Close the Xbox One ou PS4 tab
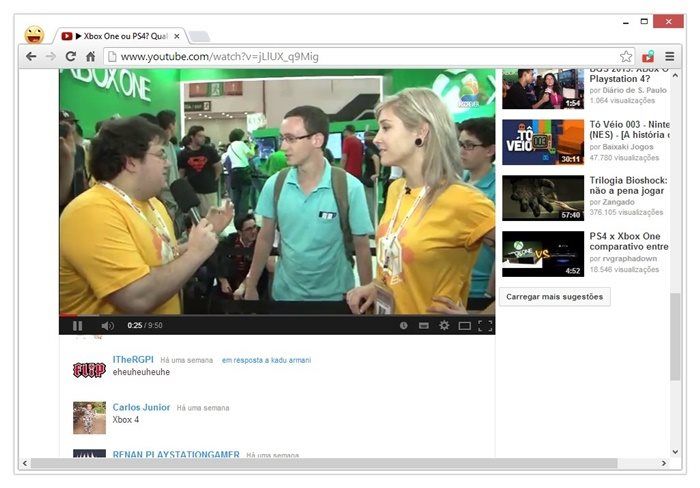Viewport: 700px width, 488px height. coord(177,36)
